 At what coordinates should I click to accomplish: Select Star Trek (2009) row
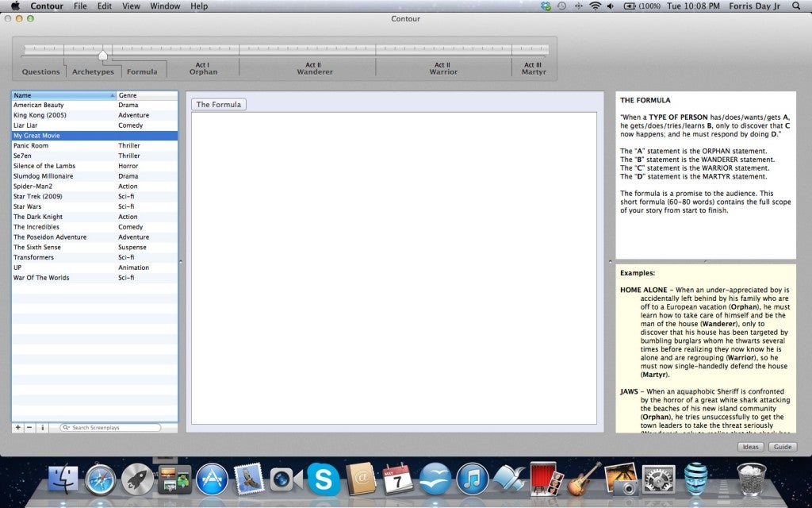tap(95, 197)
